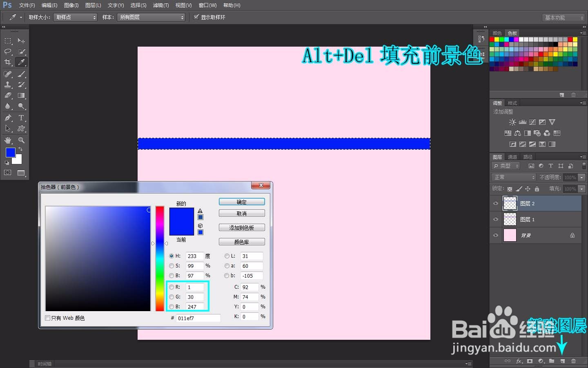Switch to the 通道 tab
Screen dimensions: 588x368
(x=512, y=157)
